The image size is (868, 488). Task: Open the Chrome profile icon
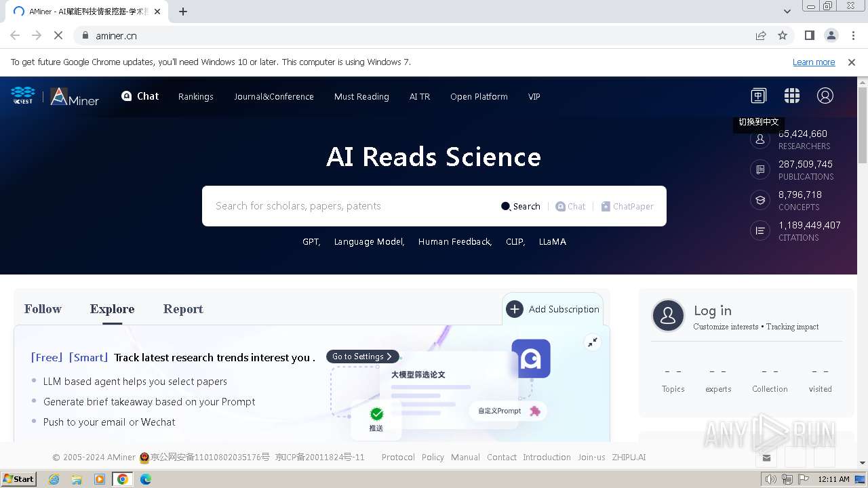tap(831, 35)
